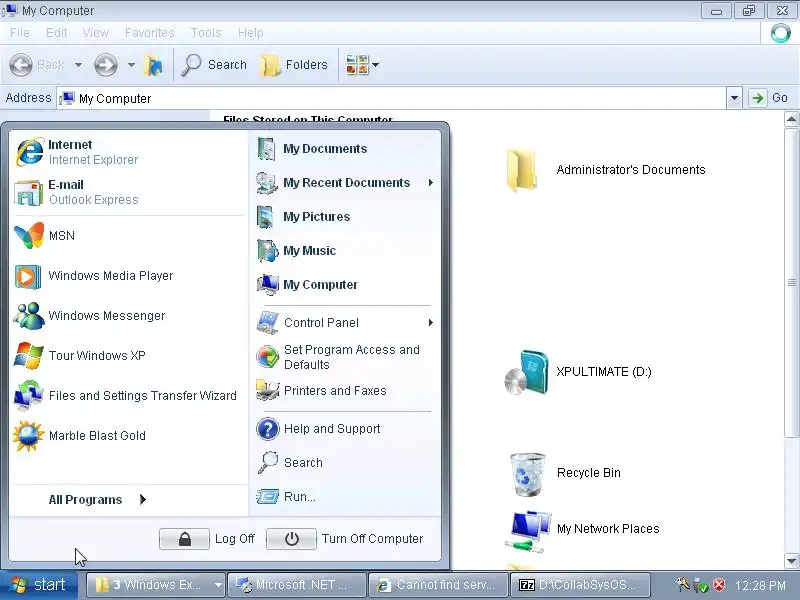Open Internet Explorer from Start menu
This screenshot has width=800, height=600.
128,152
